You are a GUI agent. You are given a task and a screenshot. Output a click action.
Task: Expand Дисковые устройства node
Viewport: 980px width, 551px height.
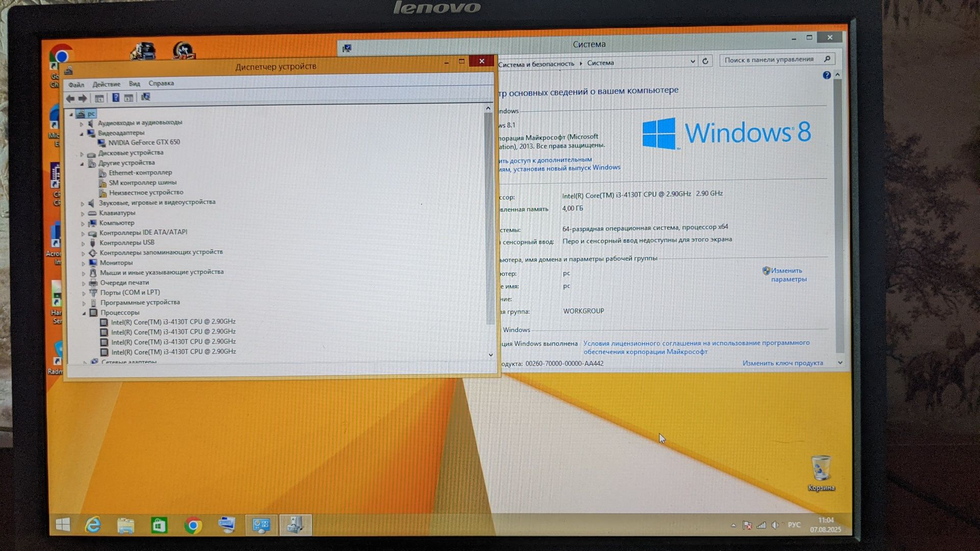(82, 154)
